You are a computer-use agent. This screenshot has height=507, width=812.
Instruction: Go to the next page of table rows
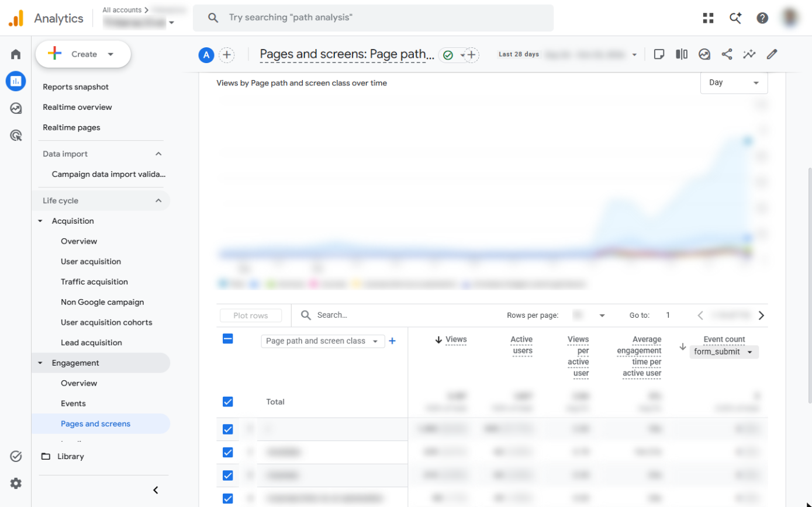[761, 315]
